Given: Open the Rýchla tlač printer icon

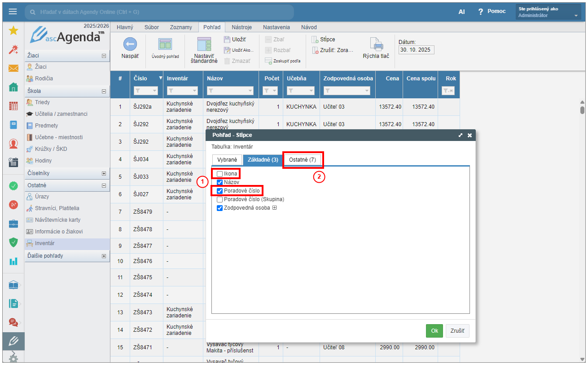Looking at the screenshot, I should [376, 44].
